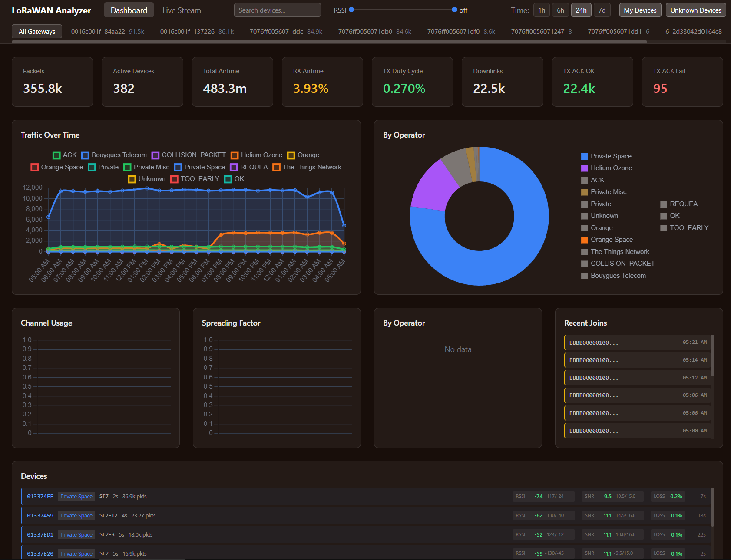Viewport: 731px width, 560px height.
Task: Click the Search devices input field
Action: coord(277,10)
